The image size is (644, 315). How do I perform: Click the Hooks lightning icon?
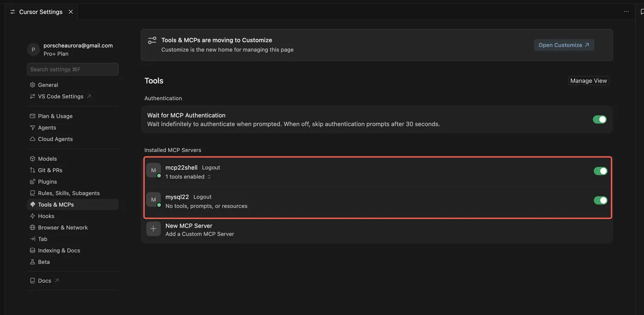(x=32, y=216)
